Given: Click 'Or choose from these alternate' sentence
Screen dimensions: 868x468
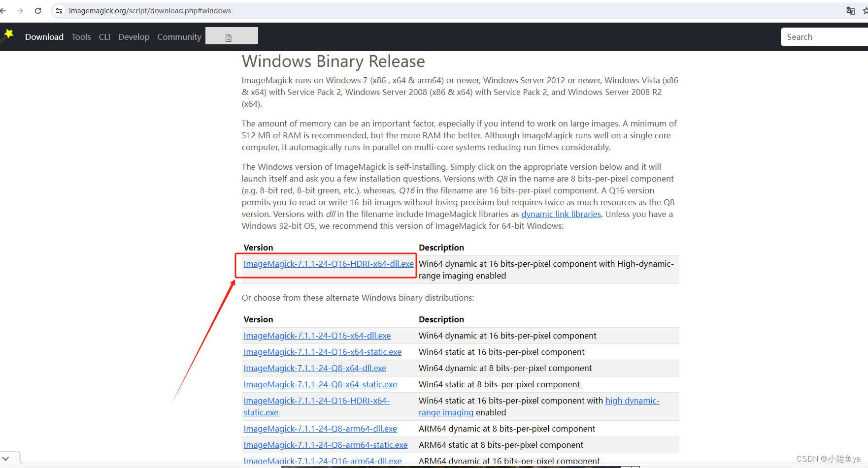Looking at the screenshot, I should pyautogui.click(x=358, y=298).
